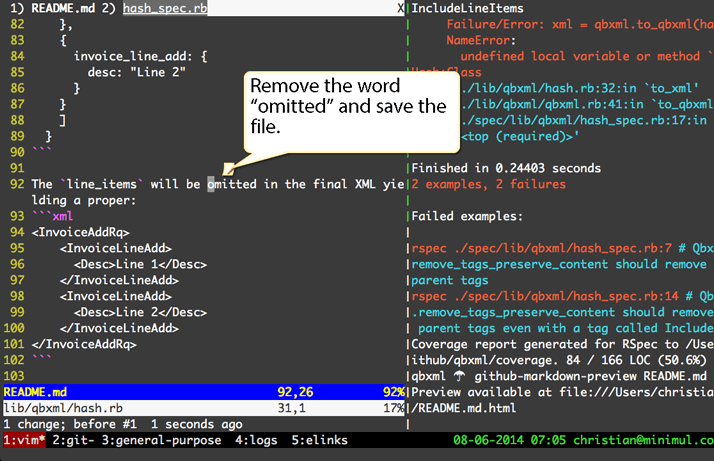
Task: Click "Finished in 0.24403 seconds" text
Action: (506, 168)
